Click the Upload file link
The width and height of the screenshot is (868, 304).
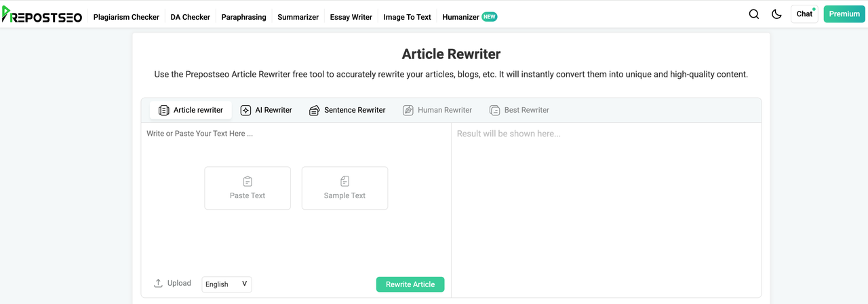[172, 283]
